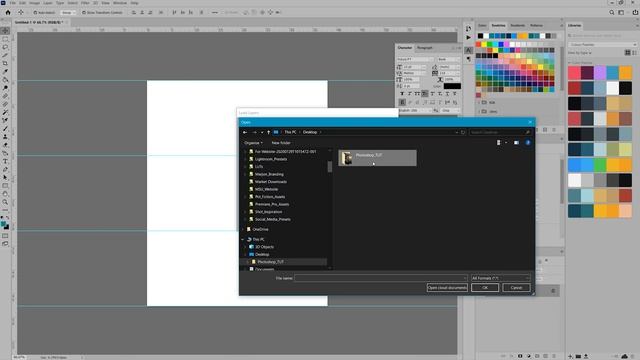The width and height of the screenshot is (640, 360).
Task: Open the Paragraph panel icon in the dock
Action: click(x=468, y=59)
